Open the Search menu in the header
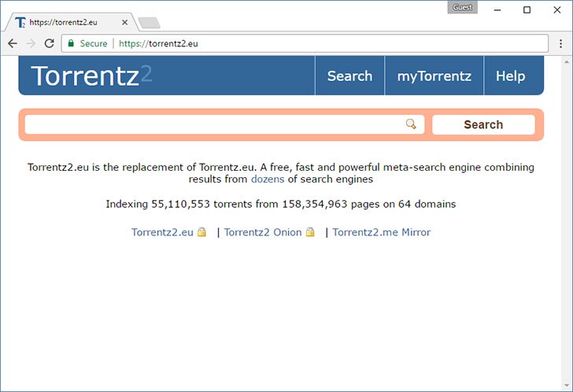 click(x=349, y=76)
